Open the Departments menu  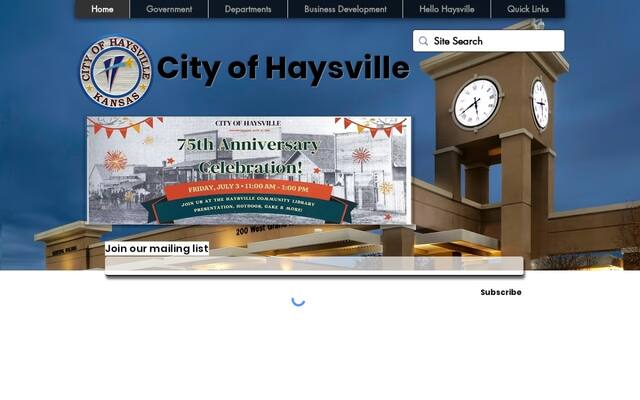click(x=248, y=9)
